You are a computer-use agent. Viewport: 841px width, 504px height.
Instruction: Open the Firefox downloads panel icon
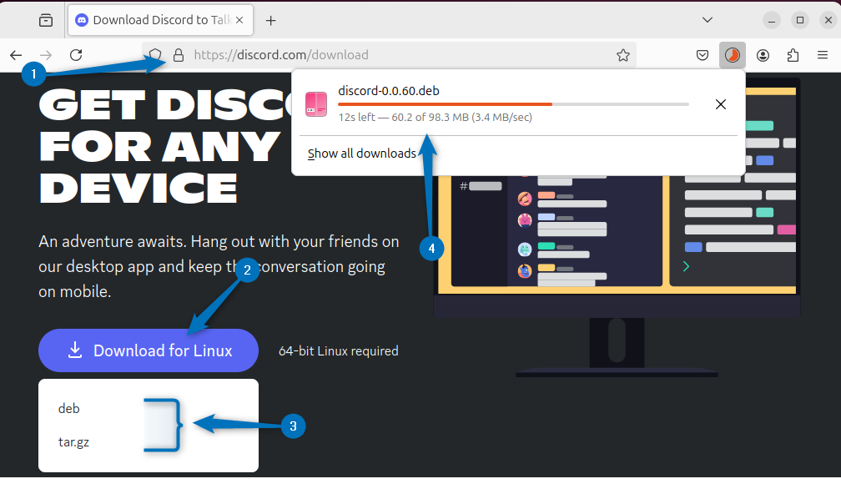point(733,55)
